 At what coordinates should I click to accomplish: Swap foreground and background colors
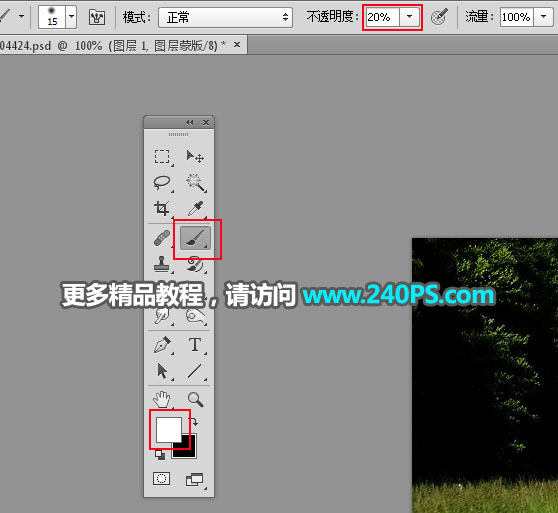(195, 422)
